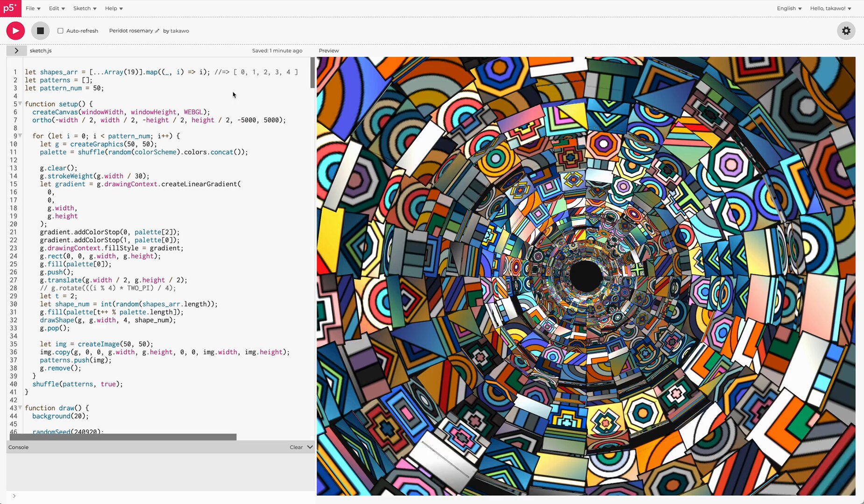
Task: Click "patterns.push(img);" code line
Action: [76, 360]
